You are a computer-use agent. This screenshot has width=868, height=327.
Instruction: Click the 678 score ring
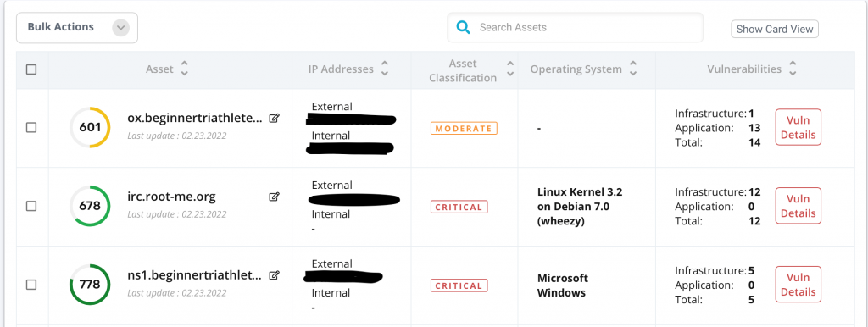[x=90, y=207]
